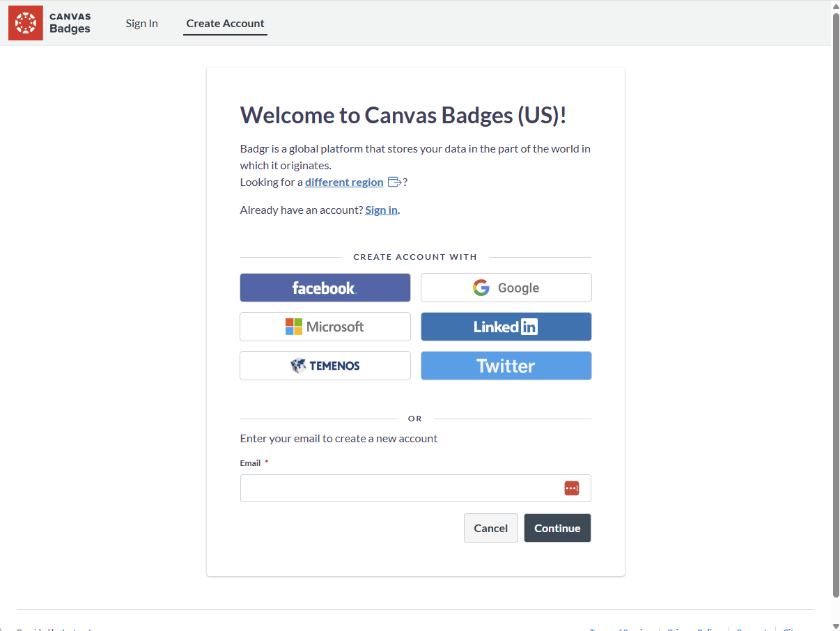
Task: Focus the Email input field
Action: 415,488
